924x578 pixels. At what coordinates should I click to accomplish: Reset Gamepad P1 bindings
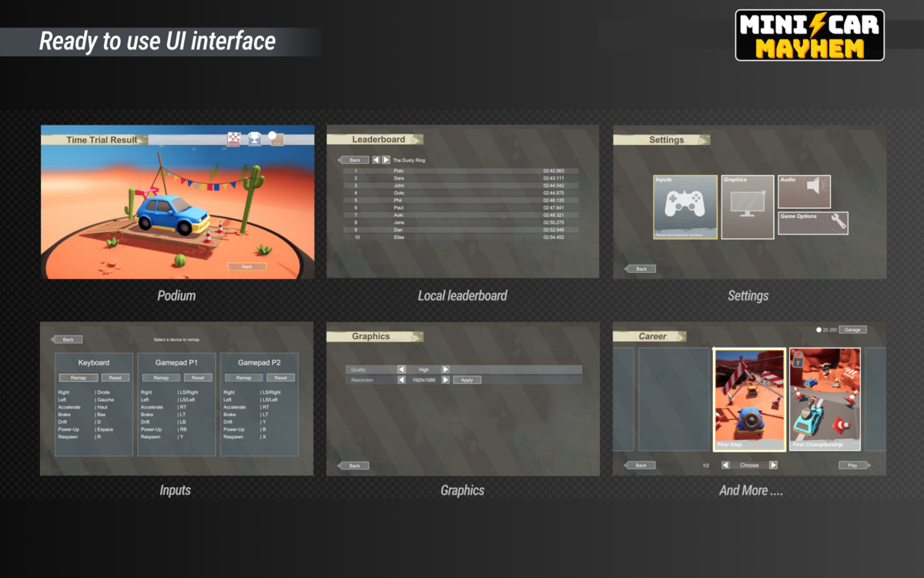198,378
